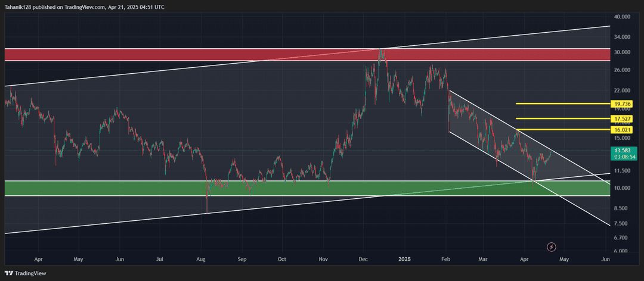Select the yellow line at 19.736
The height and width of the screenshot is (281, 644).
pos(563,104)
